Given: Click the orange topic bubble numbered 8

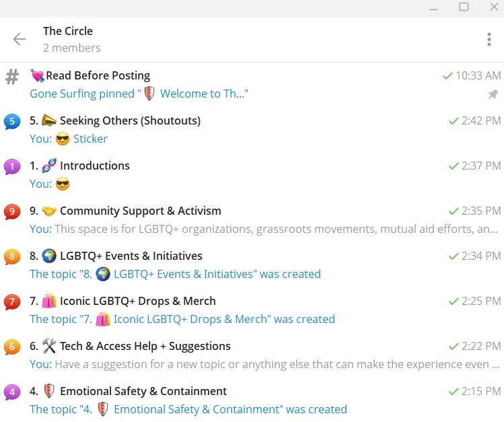Looking at the screenshot, I should [12, 257].
